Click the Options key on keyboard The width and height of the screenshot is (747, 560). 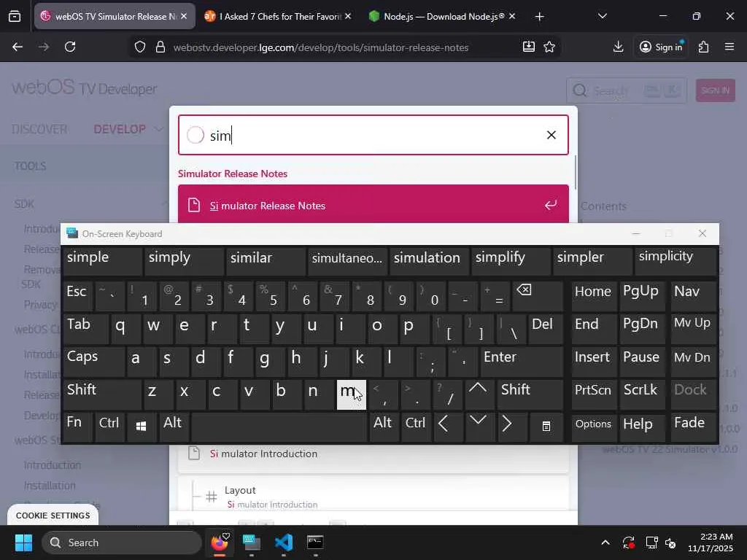coord(594,426)
